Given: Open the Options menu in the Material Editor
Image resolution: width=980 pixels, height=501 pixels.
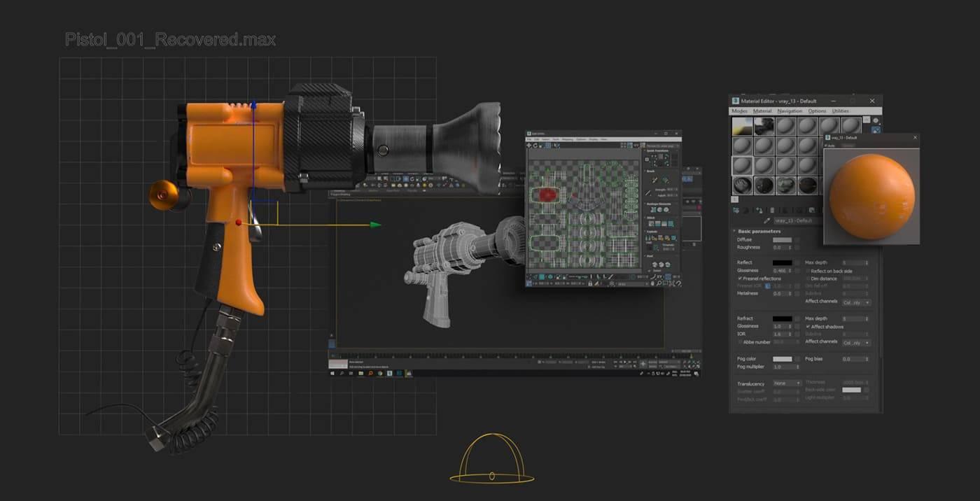Looking at the screenshot, I should tap(817, 111).
